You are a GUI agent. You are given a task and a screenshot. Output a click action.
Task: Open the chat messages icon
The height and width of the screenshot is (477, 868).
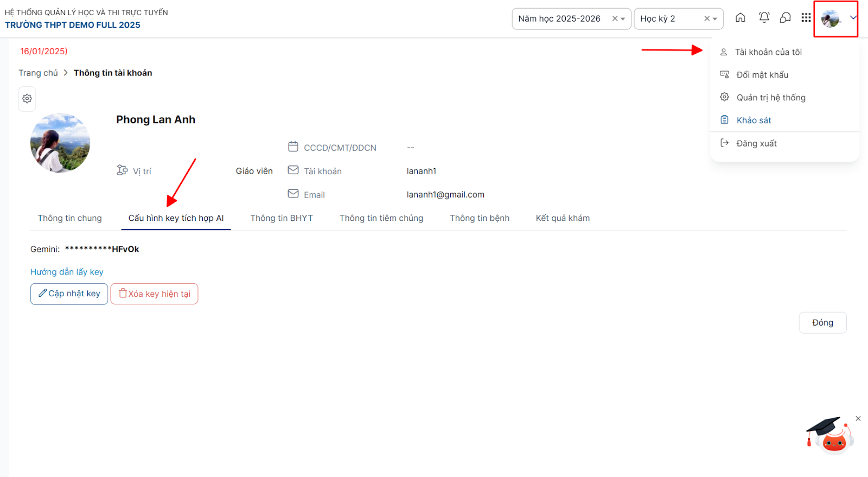(x=785, y=18)
